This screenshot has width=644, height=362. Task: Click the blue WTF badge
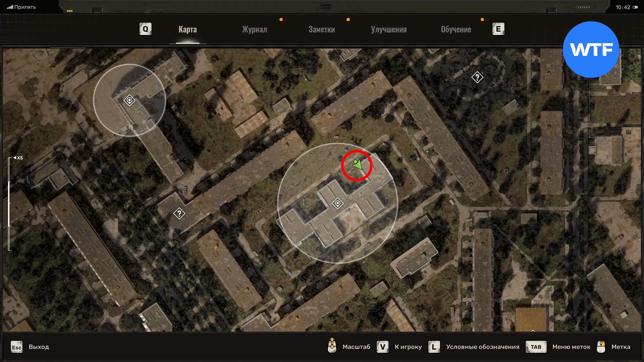point(591,50)
